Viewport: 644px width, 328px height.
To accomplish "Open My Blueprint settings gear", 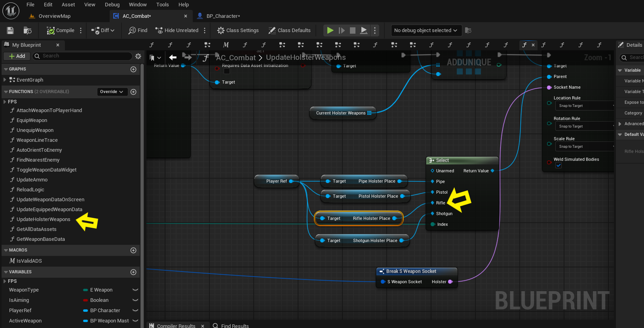I will [x=138, y=56].
